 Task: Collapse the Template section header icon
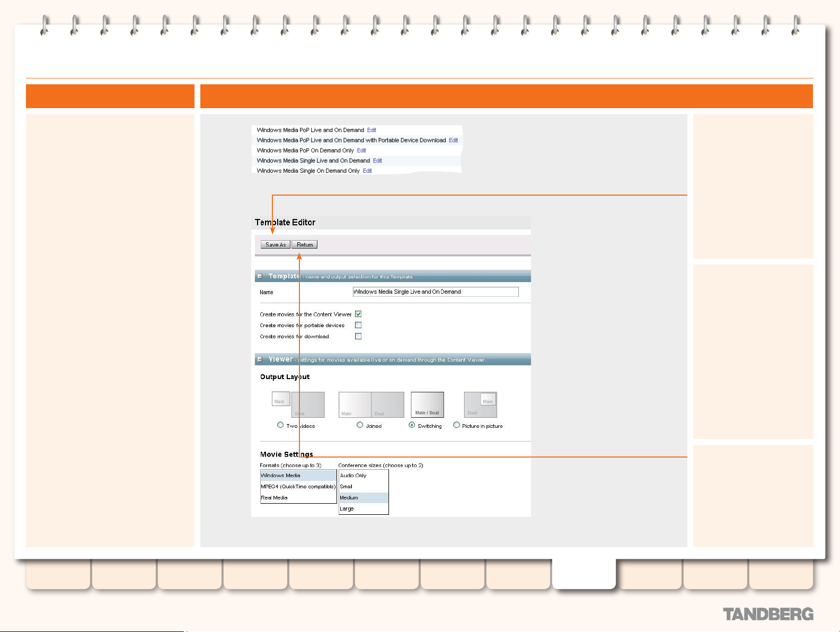[260, 276]
